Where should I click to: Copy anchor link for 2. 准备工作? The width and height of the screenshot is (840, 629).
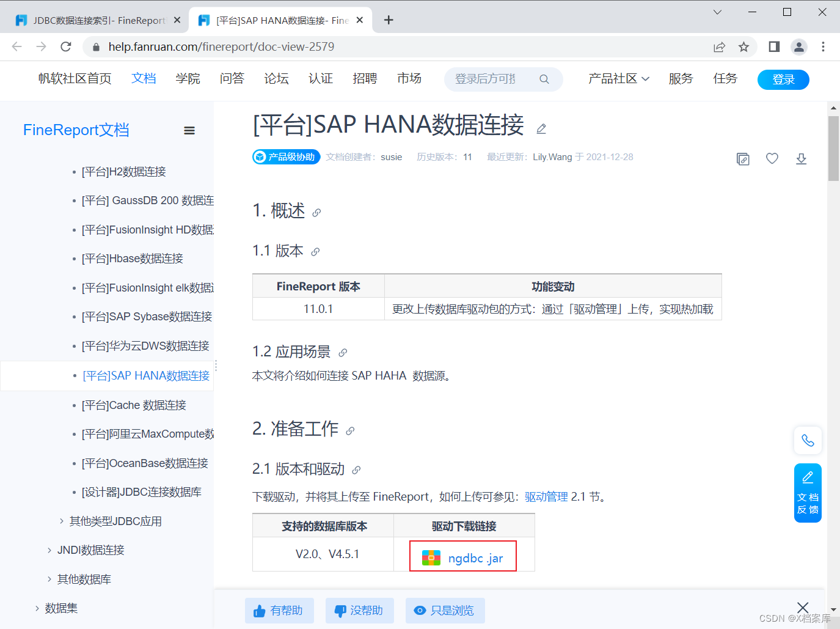350,431
